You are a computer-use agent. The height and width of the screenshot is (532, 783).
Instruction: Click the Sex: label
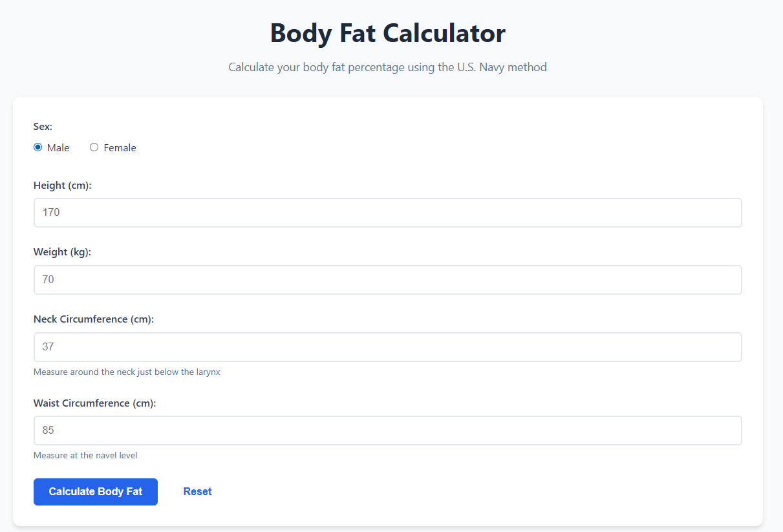point(43,126)
